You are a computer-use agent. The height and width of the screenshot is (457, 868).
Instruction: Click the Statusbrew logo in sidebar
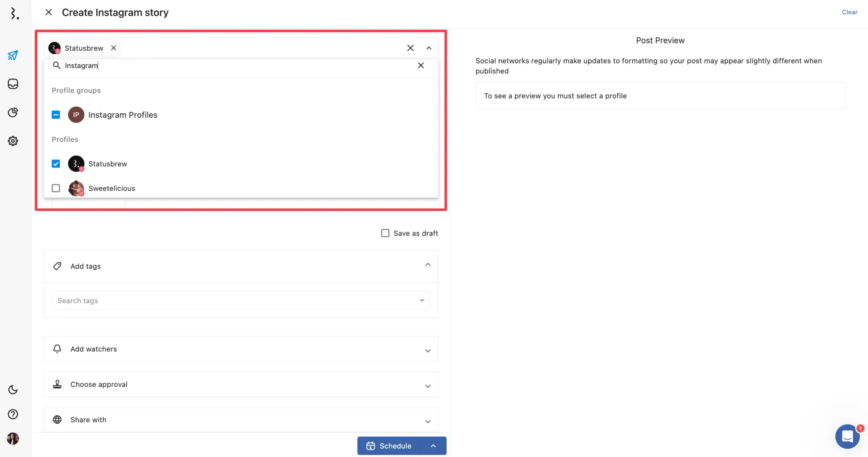coord(15,13)
